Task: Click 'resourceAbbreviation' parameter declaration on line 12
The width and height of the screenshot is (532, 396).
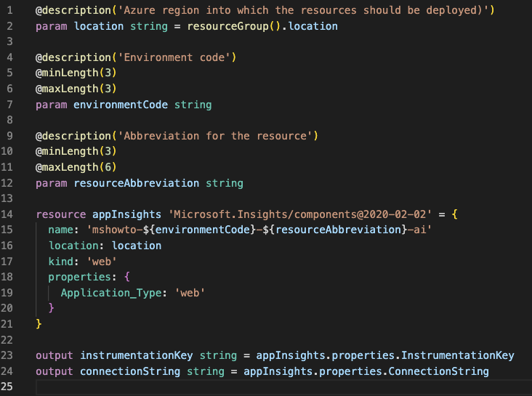Action: (x=137, y=183)
